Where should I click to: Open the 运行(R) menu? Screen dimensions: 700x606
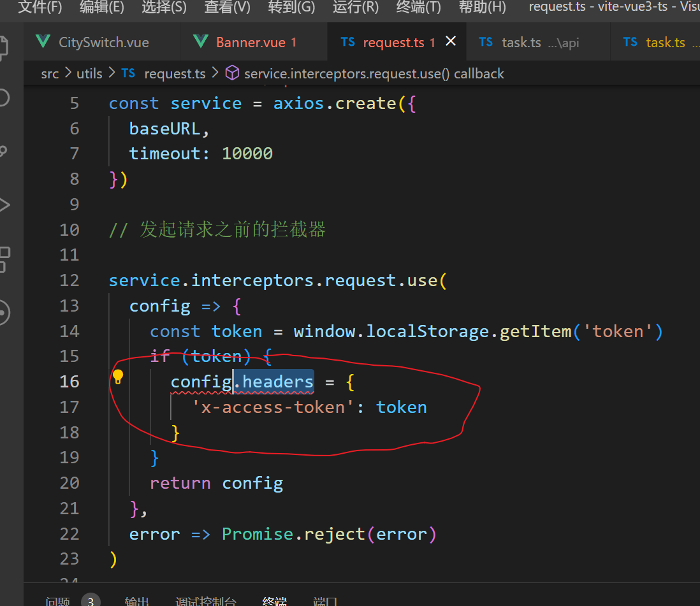(355, 7)
